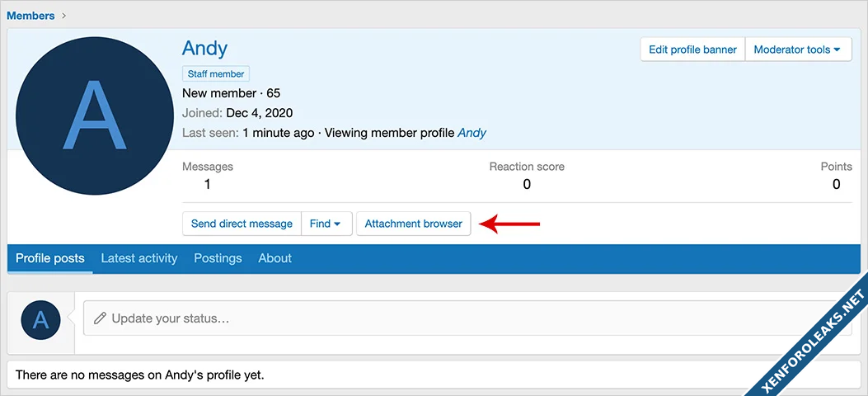Open the Moderator tools dropdown
868x396 pixels.
[x=798, y=49]
